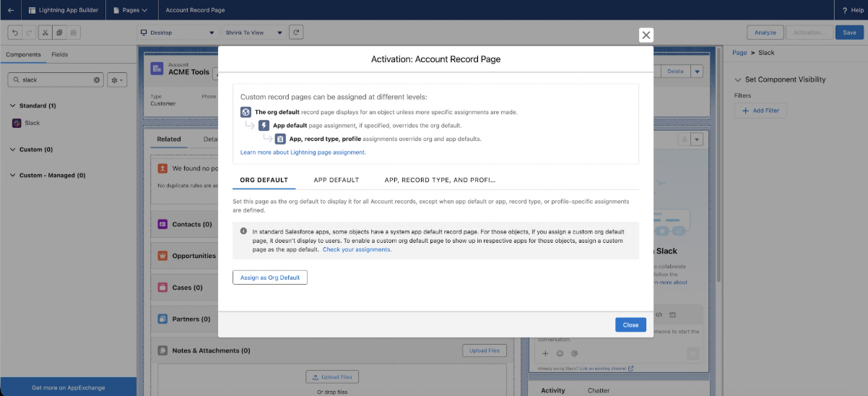This screenshot has width=868, height=396.
Task: Click the component search field
Action: coord(56,80)
